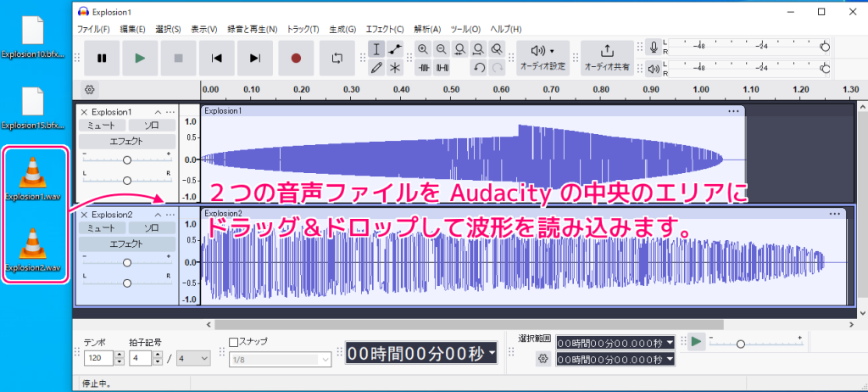Image resolution: width=868 pixels, height=392 pixels.
Task: Click the Pause playback button
Action: coord(102,59)
